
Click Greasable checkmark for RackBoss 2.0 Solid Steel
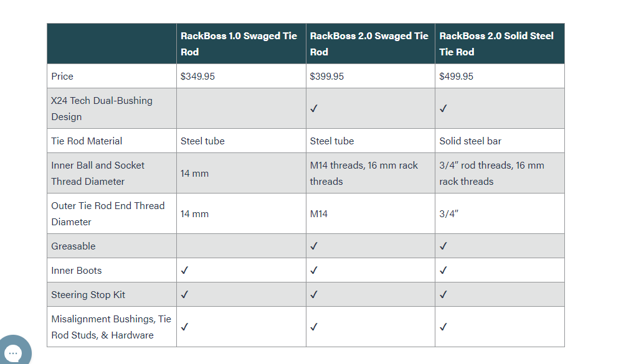(443, 246)
